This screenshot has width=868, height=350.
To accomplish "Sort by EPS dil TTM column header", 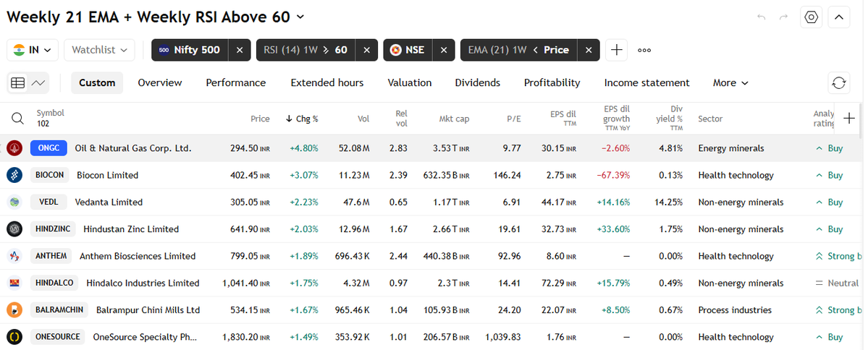I will click(563, 119).
